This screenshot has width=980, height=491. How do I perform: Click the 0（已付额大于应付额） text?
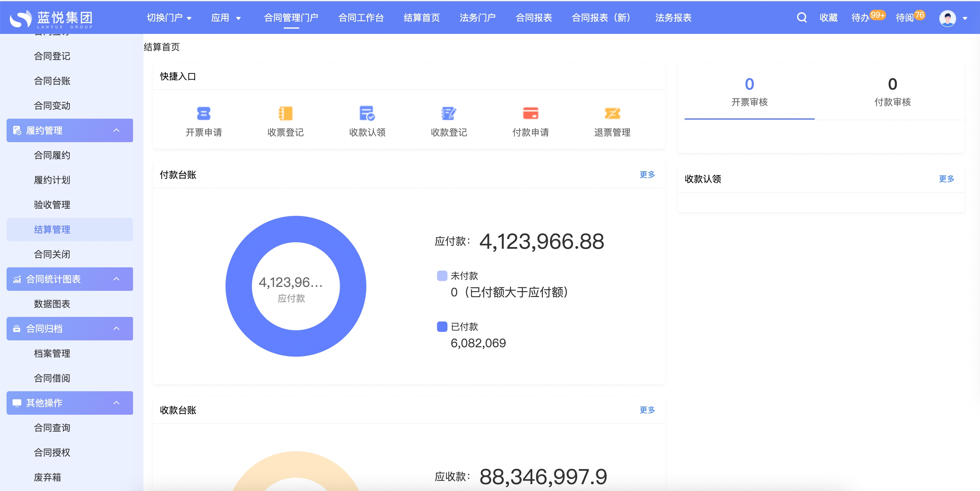[x=510, y=292]
